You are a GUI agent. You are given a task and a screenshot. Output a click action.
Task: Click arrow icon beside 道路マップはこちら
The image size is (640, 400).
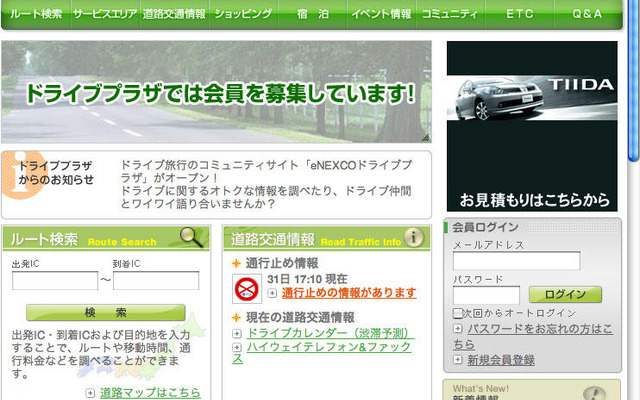[x=90, y=393]
